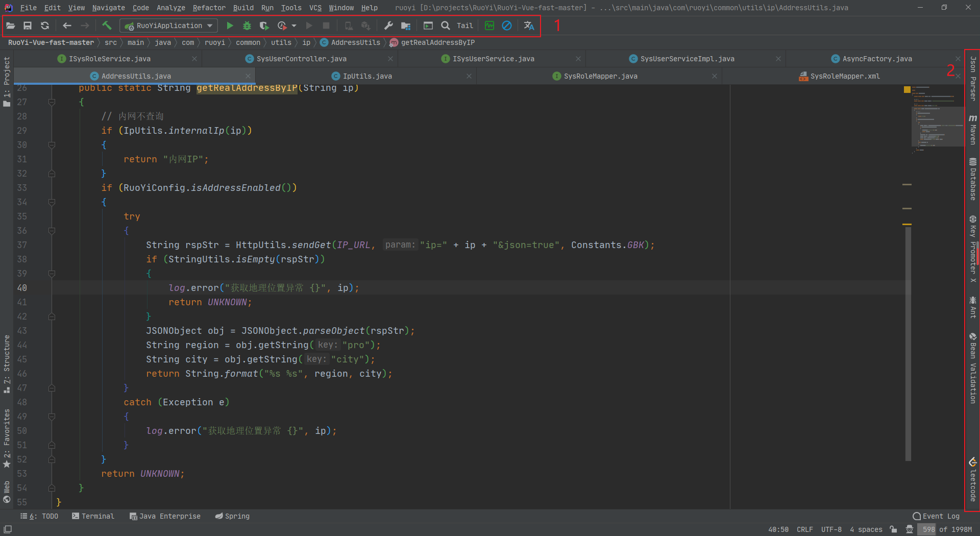Click the Run Anything terminal-window icon
The image size is (980, 536).
tap(428, 26)
